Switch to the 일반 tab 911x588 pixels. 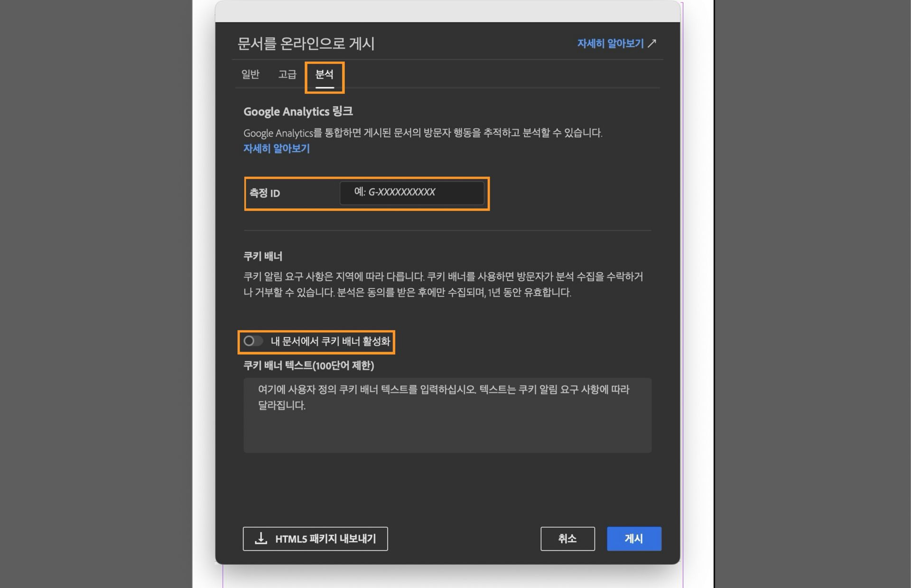click(x=251, y=74)
